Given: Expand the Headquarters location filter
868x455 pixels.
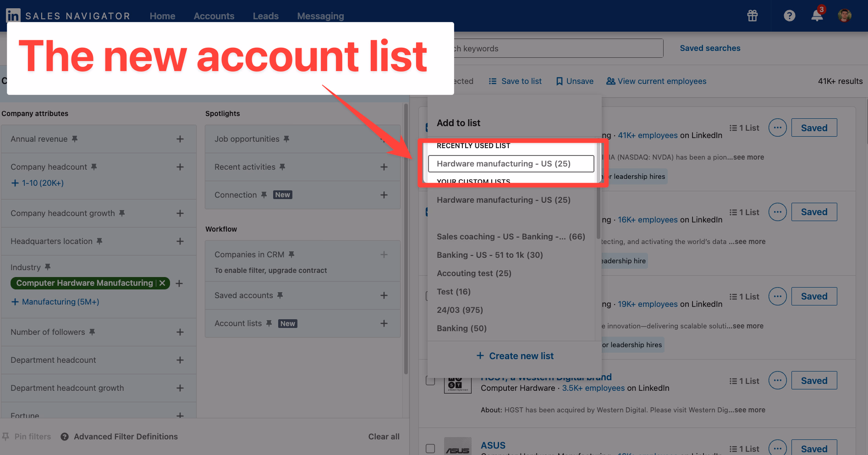Looking at the screenshot, I should [x=180, y=241].
